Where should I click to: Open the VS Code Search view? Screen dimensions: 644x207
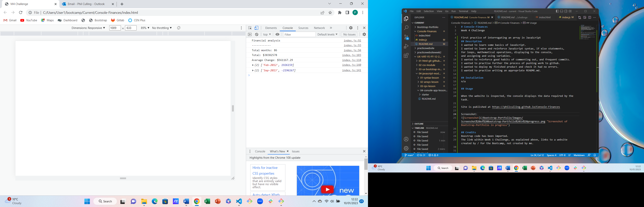click(406, 28)
